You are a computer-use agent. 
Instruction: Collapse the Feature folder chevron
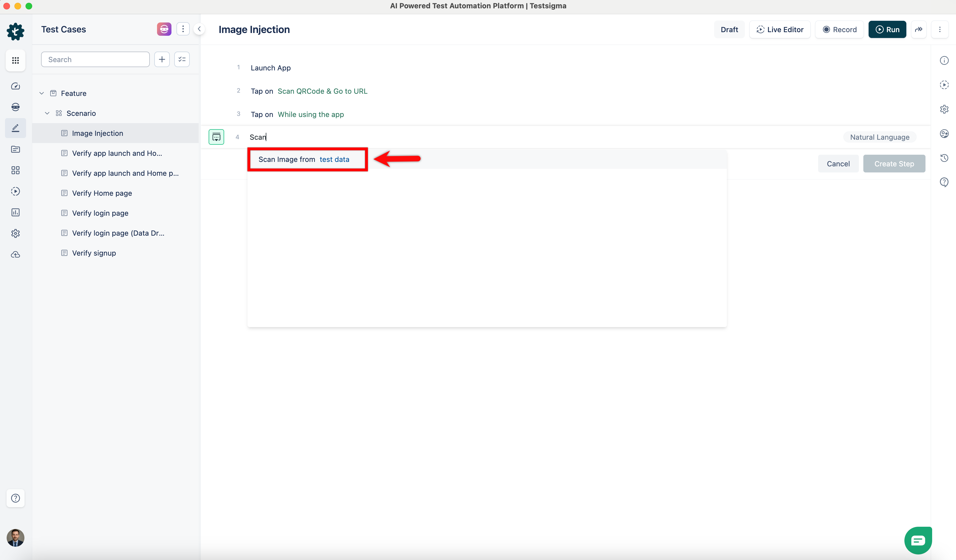[42, 93]
